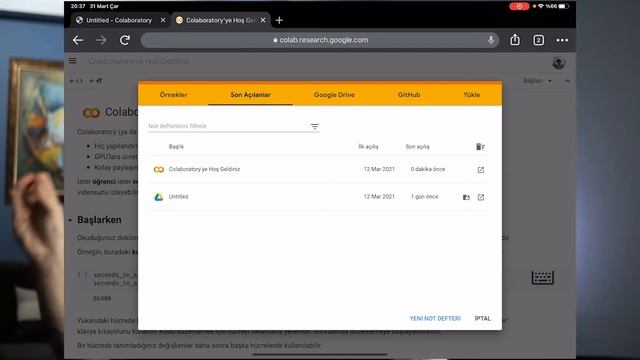
Task: Click the 0 dakika önce cell
Action: click(428, 169)
